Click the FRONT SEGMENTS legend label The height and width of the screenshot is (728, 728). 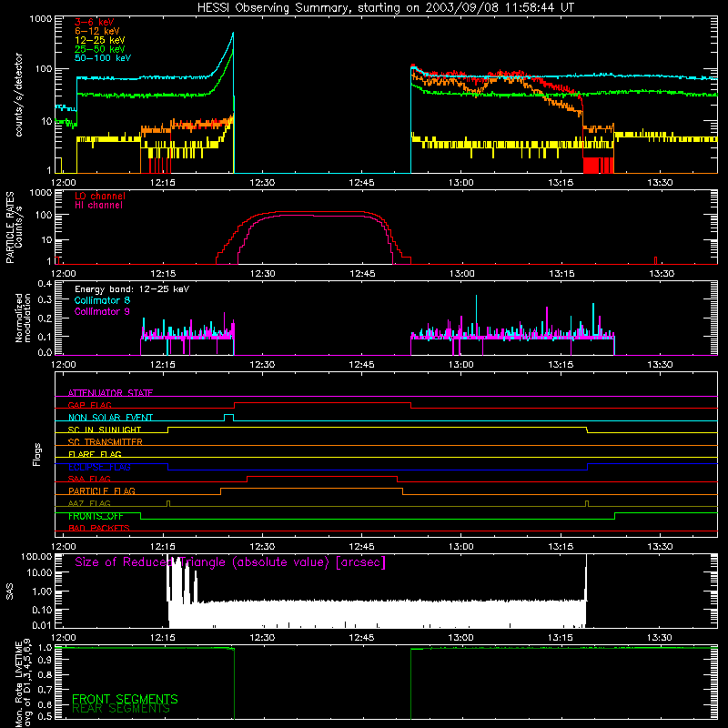125,699
